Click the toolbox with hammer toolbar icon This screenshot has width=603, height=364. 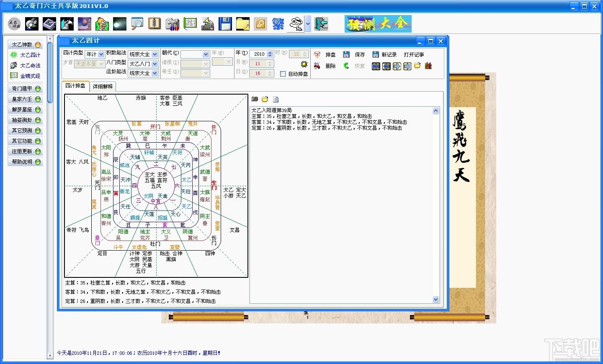[172, 24]
